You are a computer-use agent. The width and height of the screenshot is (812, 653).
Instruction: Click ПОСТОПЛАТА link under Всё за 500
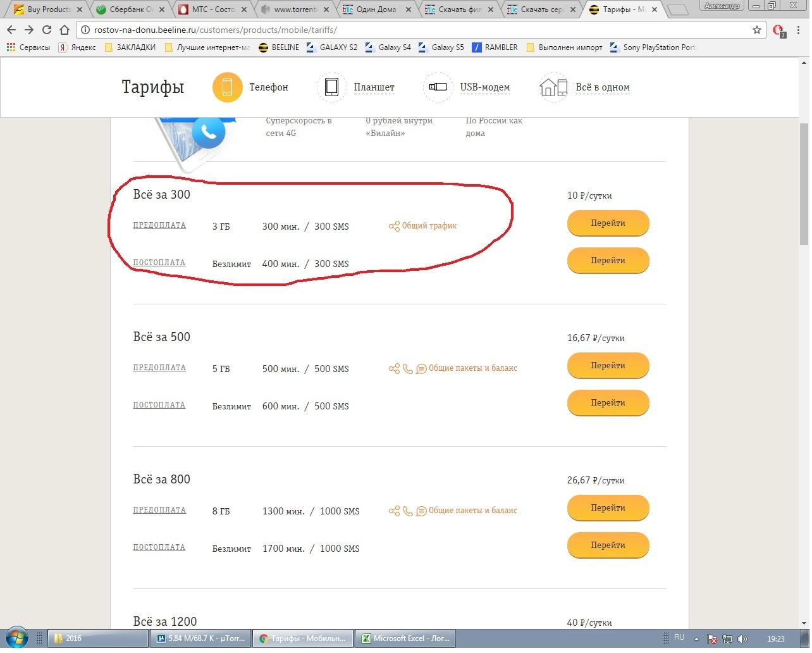click(x=159, y=406)
